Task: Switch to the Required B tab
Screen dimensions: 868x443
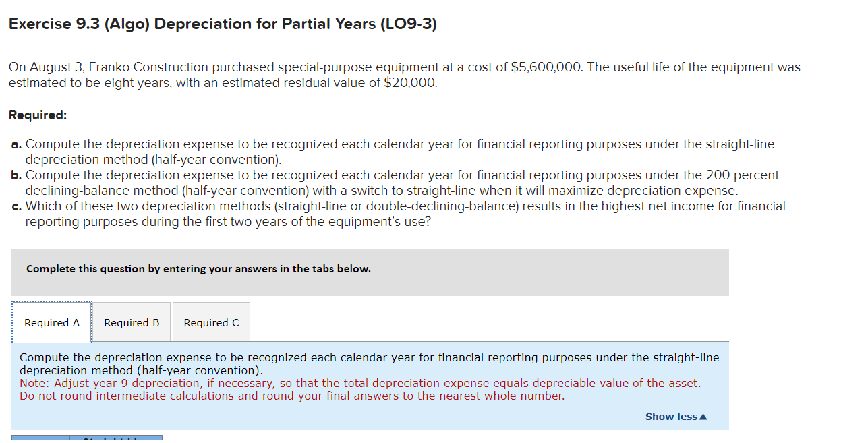Action: tap(131, 322)
